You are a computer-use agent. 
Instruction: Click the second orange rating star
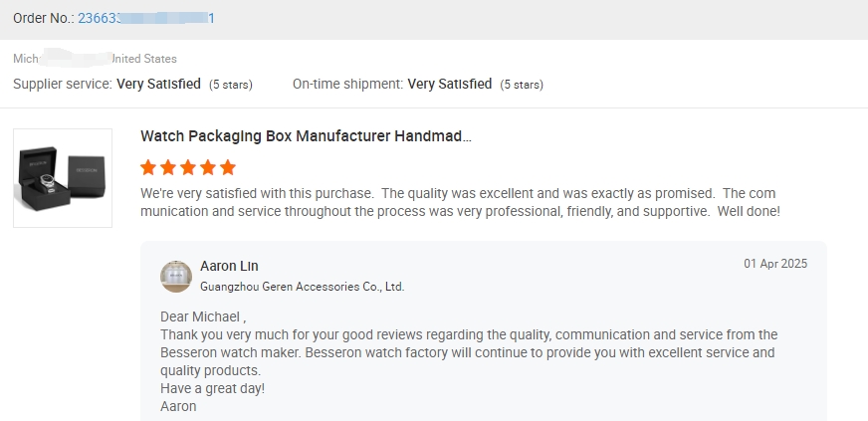coord(169,167)
